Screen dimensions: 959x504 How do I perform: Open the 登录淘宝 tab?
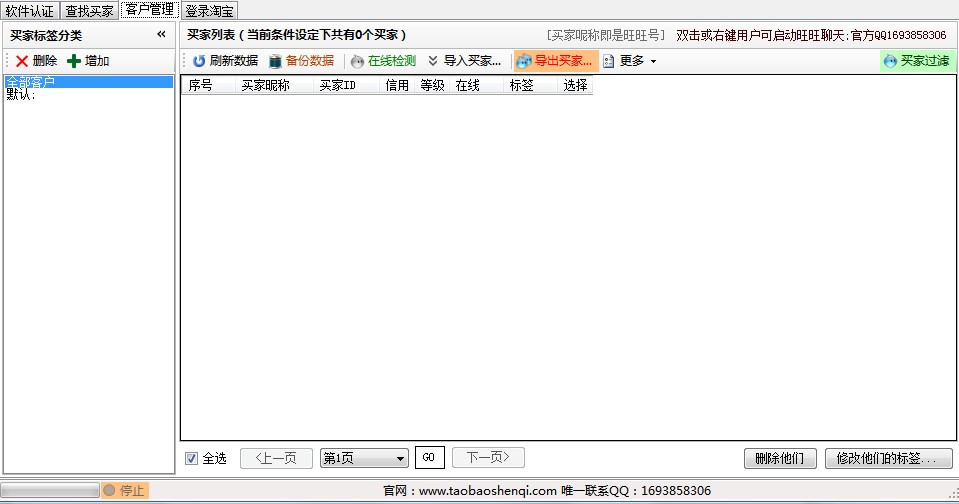tap(209, 11)
